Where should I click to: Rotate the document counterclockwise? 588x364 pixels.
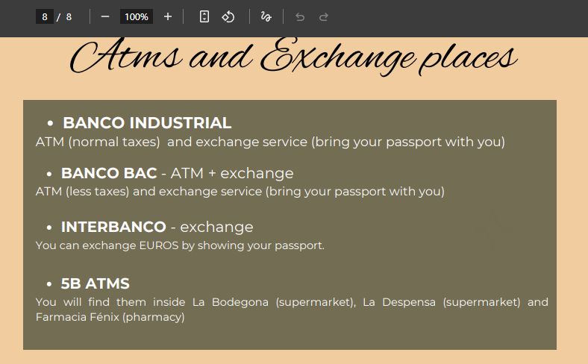pyautogui.click(x=228, y=16)
